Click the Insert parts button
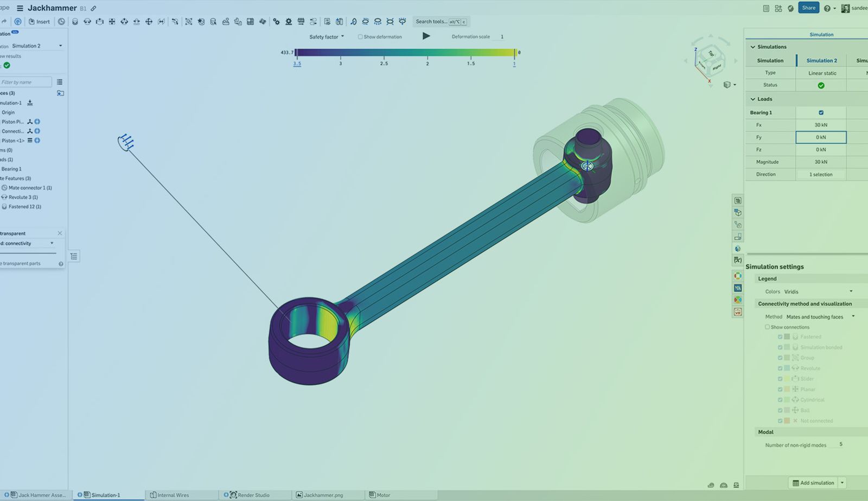This screenshot has width=868, height=501. click(39, 22)
